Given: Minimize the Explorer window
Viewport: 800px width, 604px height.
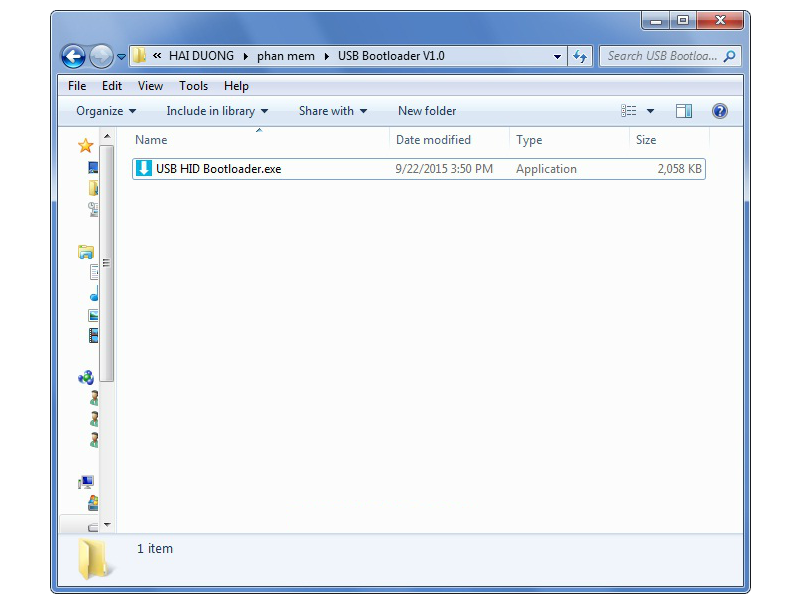Looking at the screenshot, I should pyautogui.click(x=656, y=21).
